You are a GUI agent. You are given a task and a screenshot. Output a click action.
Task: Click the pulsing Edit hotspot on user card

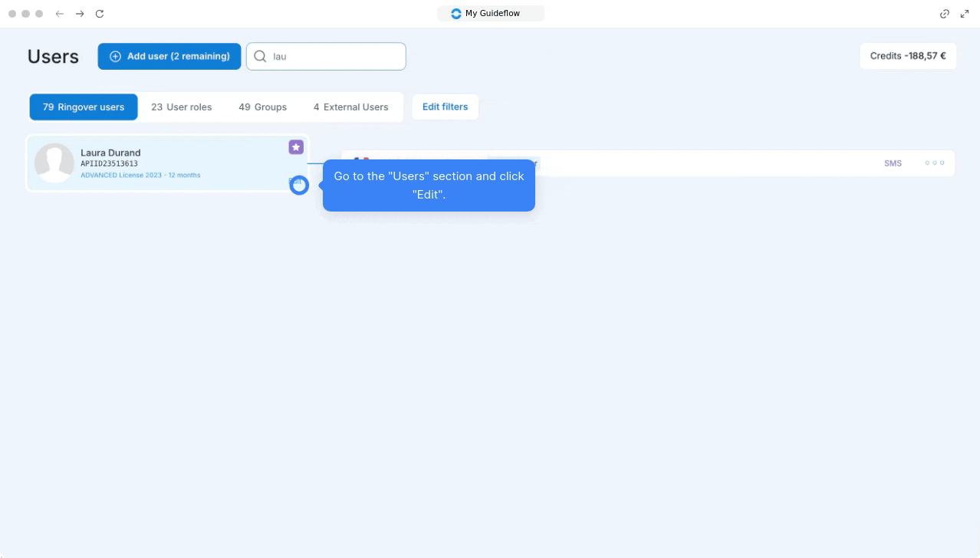tap(299, 185)
